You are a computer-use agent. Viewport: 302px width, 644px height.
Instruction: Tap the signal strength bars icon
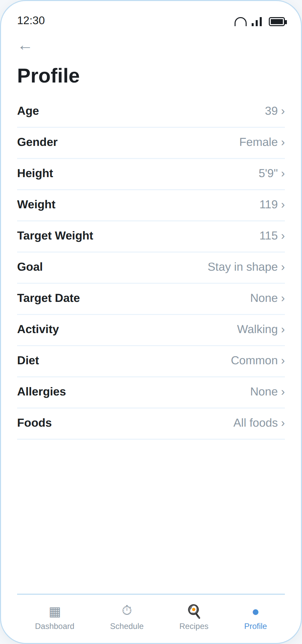coord(257,22)
